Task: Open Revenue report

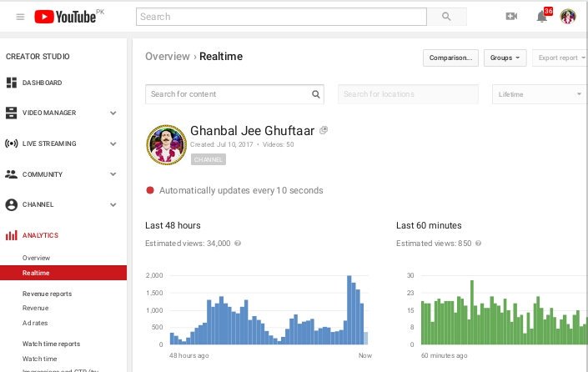Action: pos(35,308)
